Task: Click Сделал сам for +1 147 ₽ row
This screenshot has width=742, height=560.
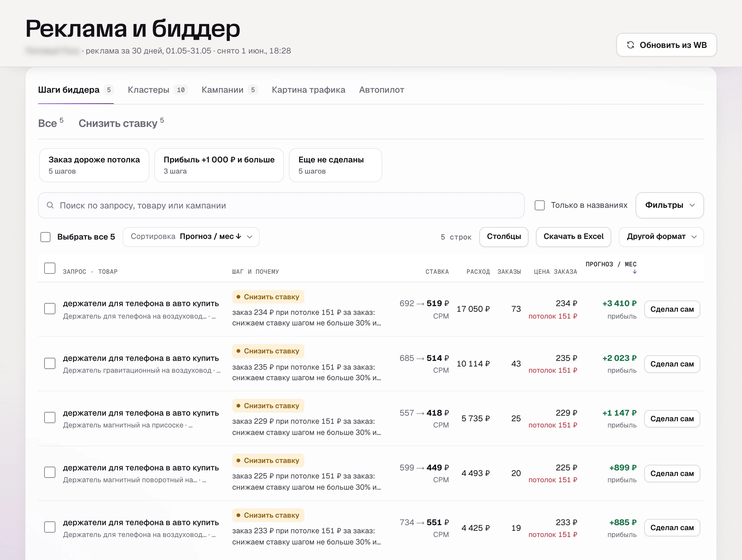Action: [672, 418]
